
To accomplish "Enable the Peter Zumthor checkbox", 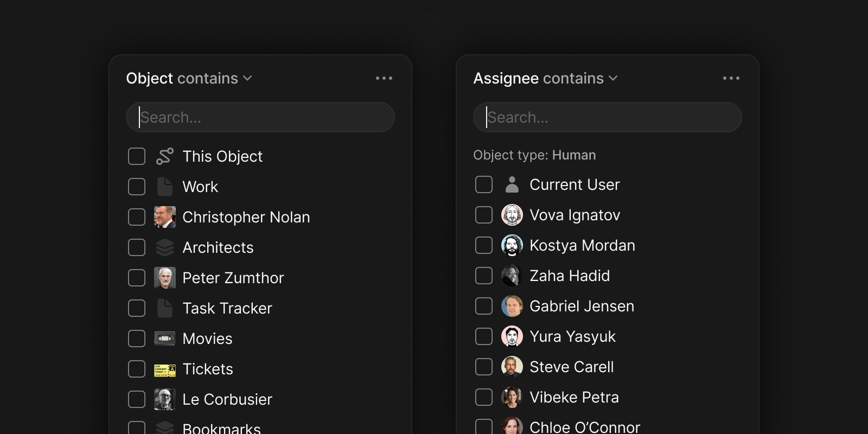I will pyautogui.click(x=137, y=278).
